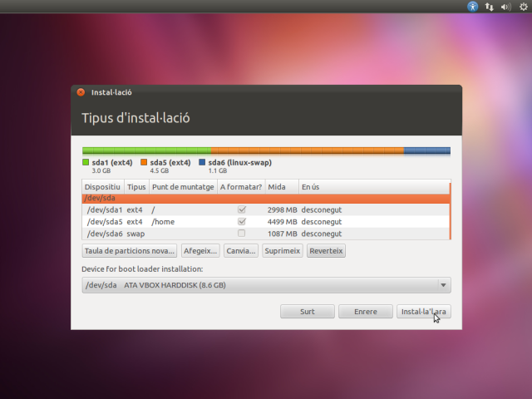532x399 pixels.
Task: Toggle format checkbox for /dev/sda1
Action: pyautogui.click(x=242, y=209)
